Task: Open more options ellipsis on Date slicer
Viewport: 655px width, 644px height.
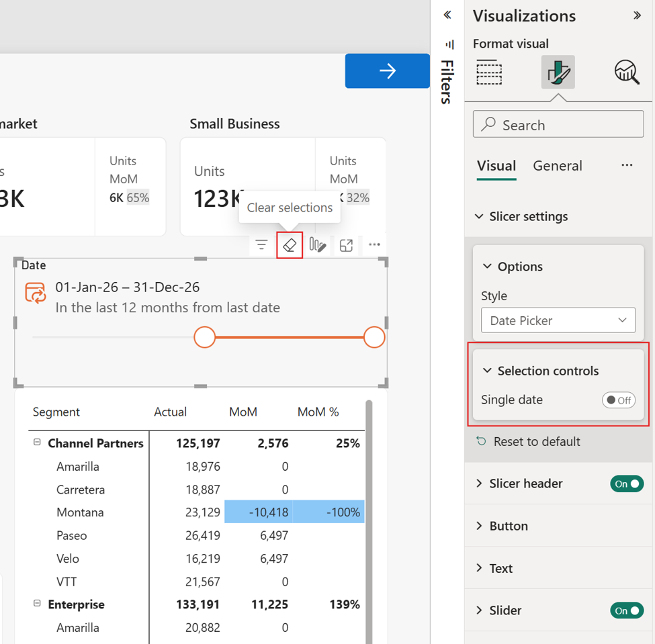Action: click(374, 244)
